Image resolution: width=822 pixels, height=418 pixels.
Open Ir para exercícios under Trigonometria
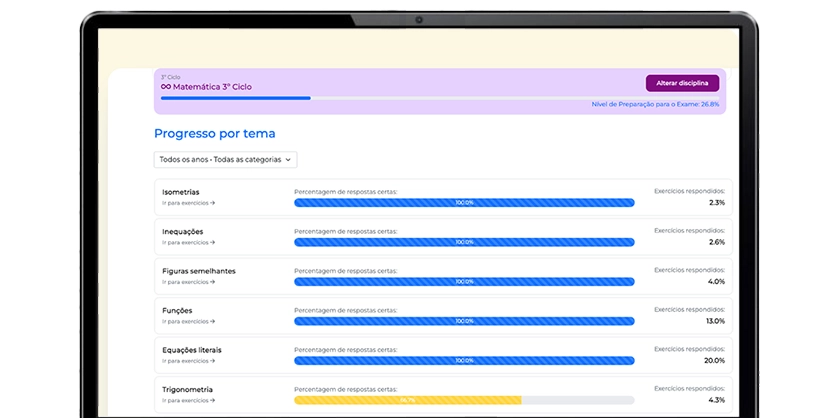click(188, 400)
